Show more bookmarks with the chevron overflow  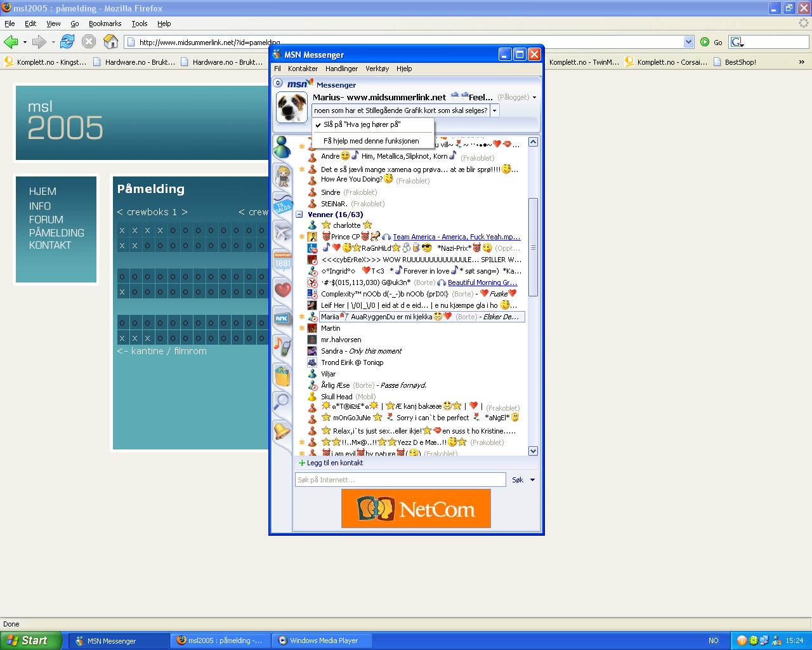pos(802,62)
